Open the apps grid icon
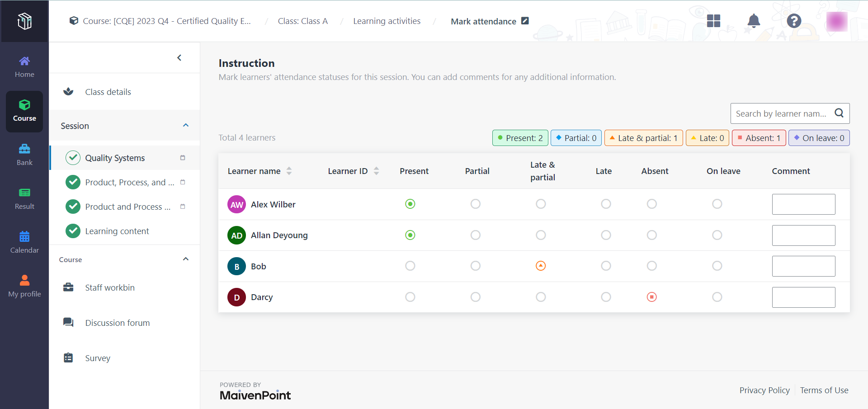This screenshot has width=868, height=409. click(x=713, y=21)
